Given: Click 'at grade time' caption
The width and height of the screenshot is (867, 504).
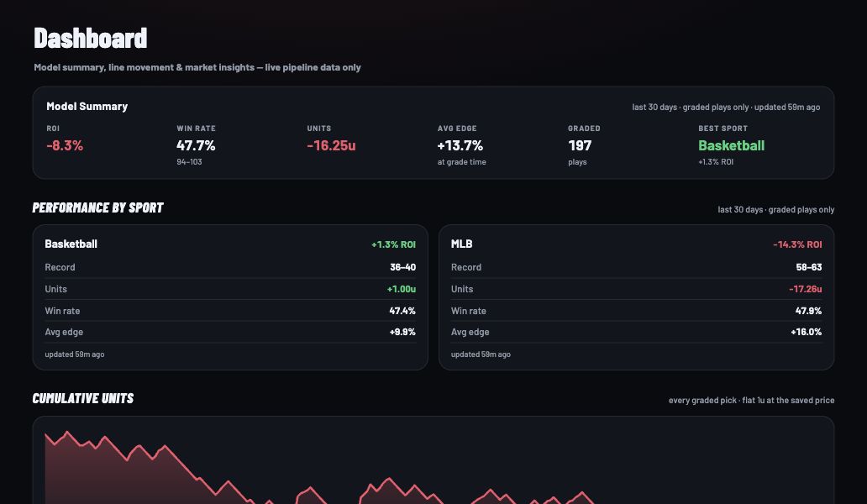Looking at the screenshot, I should pyautogui.click(x=462, y=162).
